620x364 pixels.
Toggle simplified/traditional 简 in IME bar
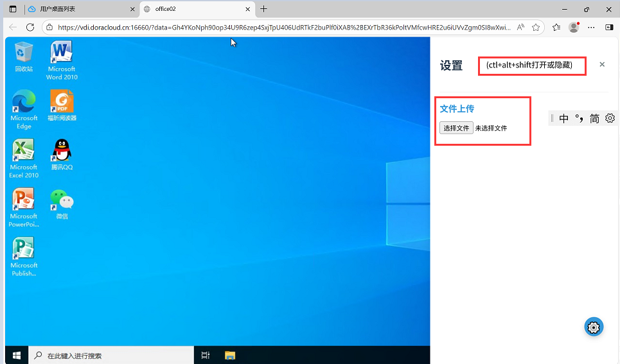[594, 118]
